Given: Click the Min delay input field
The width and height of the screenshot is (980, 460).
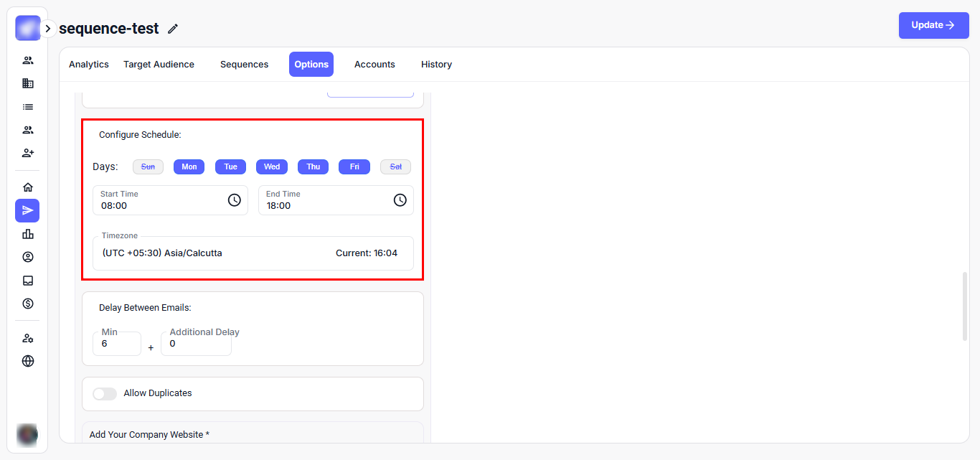Looking at the screenshot, I should point(117,344).
